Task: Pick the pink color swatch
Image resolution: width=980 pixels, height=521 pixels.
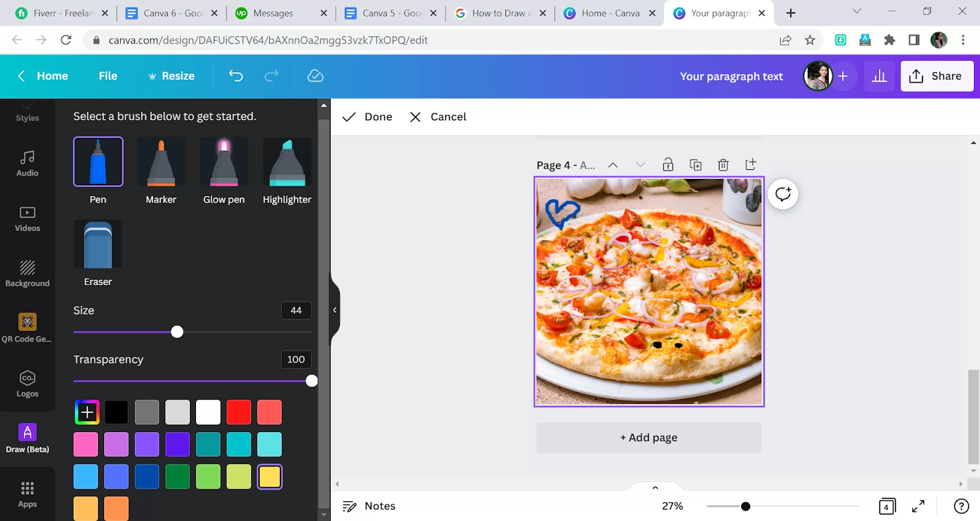Action: [x=86, y=444]
